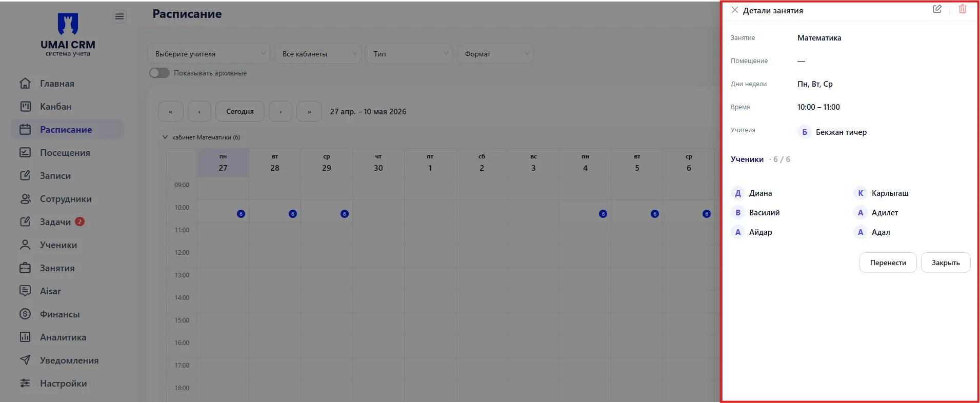This screenshot has height=403, width=980.
Task: Click the days value Пн, Вт, Ср
Action: tap(815, 84)
